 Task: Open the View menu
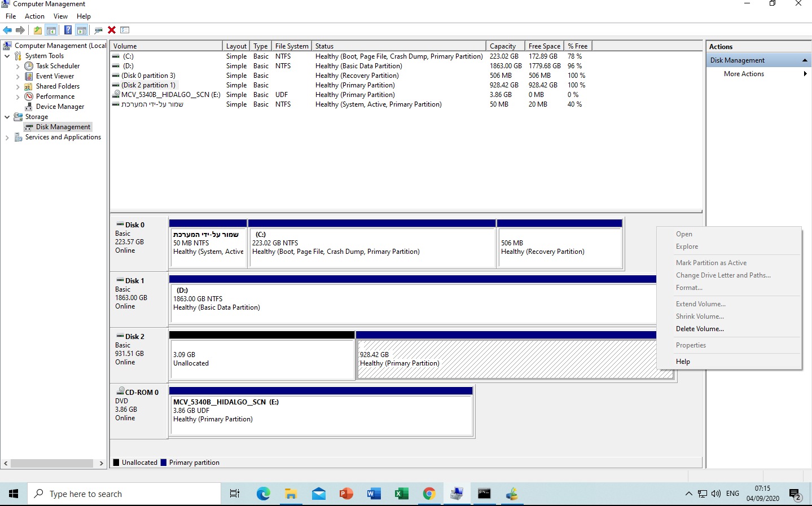[x=60, y=16]
